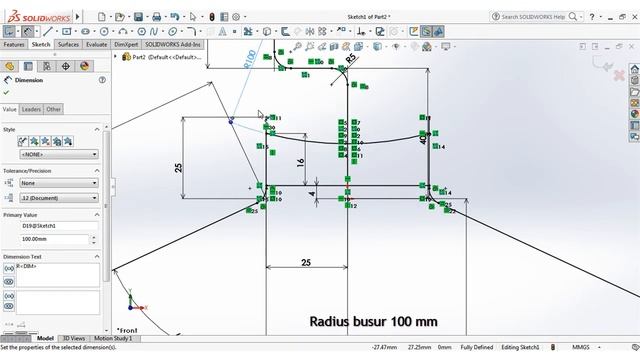The height and width of the screenshot is (360, 640).
Task: Open the Display/Delete Relations tool
Action: pos(361,31)
